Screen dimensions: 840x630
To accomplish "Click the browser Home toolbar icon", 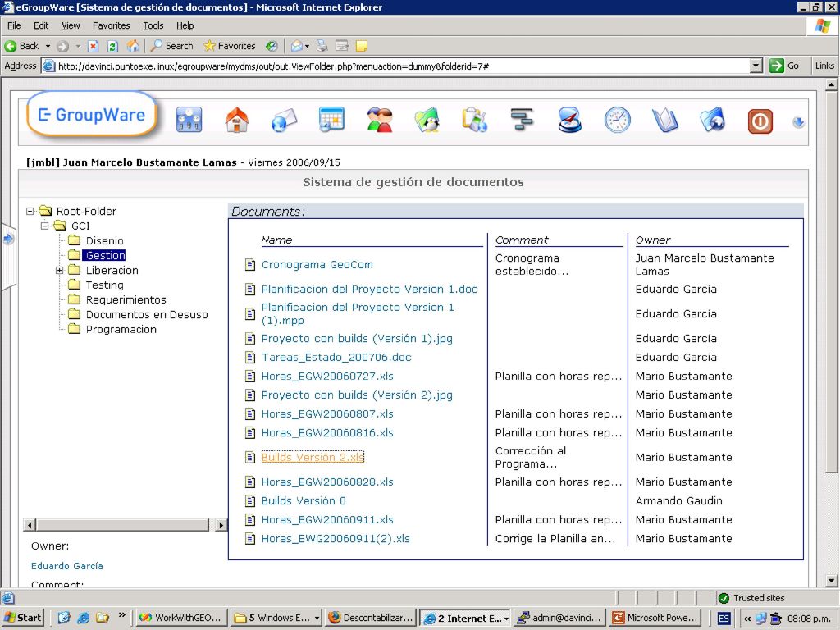I will coord(133,46).
